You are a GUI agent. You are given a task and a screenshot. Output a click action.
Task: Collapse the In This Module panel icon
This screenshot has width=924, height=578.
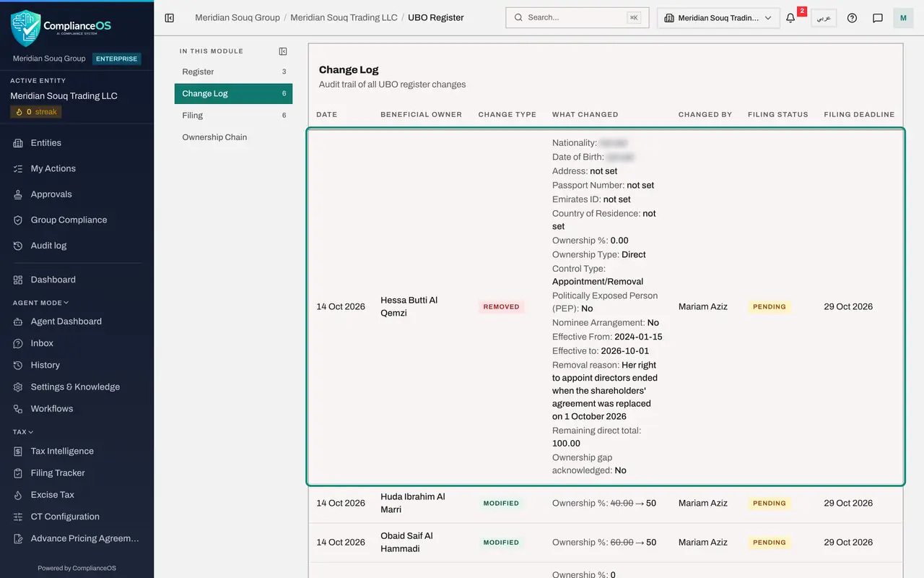283,51
